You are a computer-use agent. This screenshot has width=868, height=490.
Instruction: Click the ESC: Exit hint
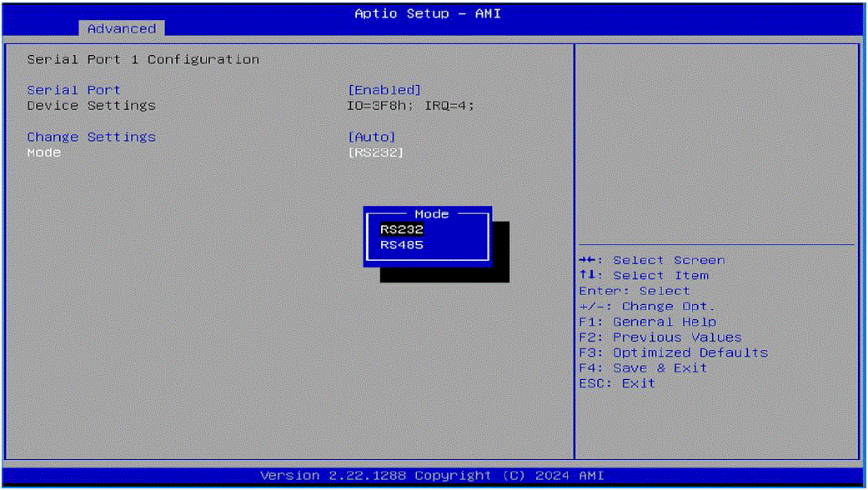point(617,383)
